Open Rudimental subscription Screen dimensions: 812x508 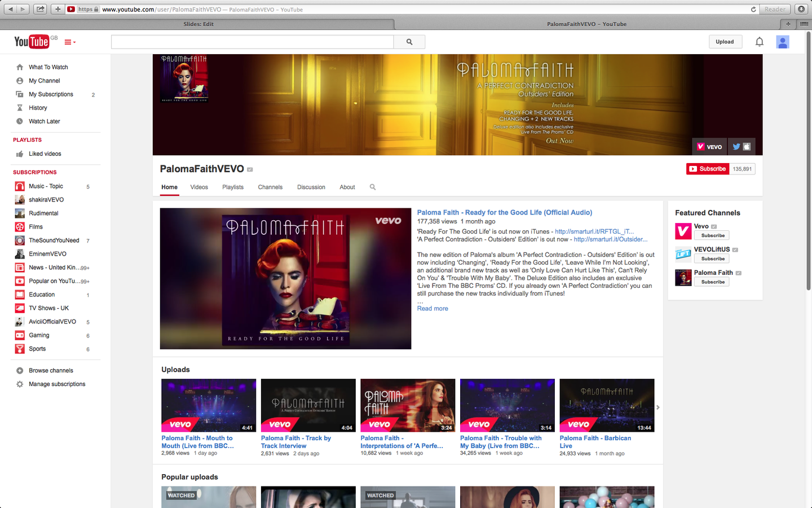43,213
